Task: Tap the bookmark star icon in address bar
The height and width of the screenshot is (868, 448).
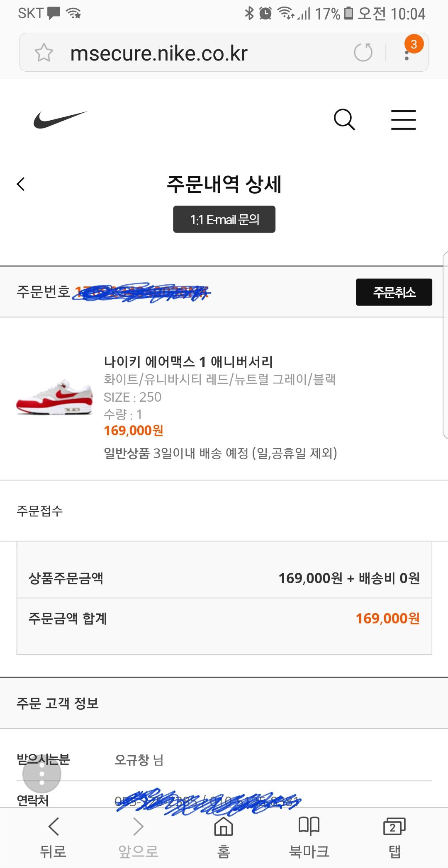Action: [44, 53]
